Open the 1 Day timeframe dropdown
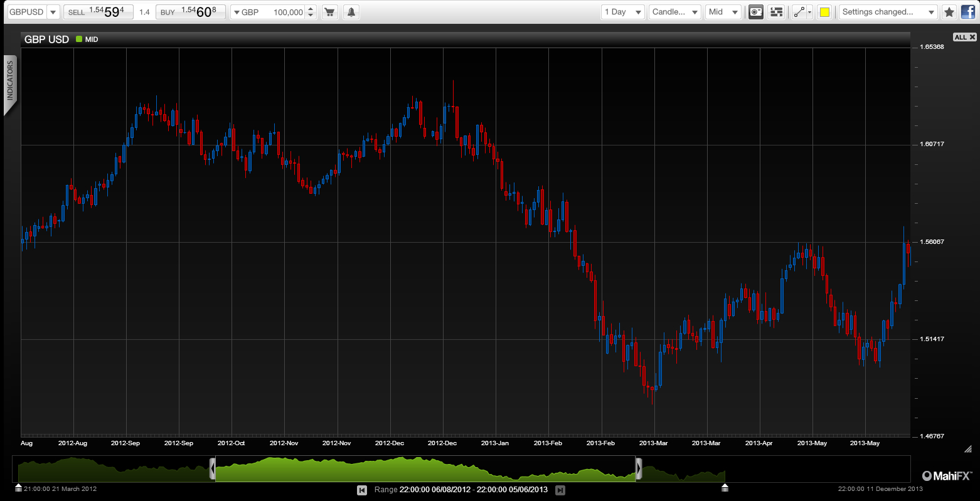 point(623,12)
